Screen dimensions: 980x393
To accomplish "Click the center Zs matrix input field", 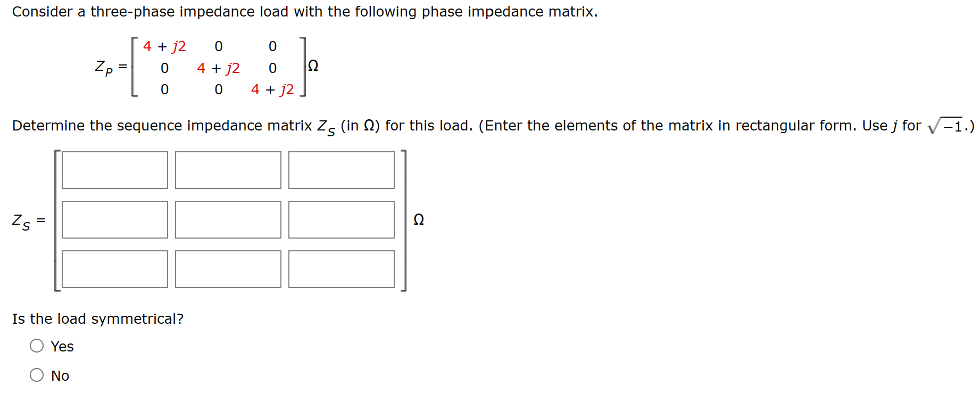I will [x=228, y=220].
